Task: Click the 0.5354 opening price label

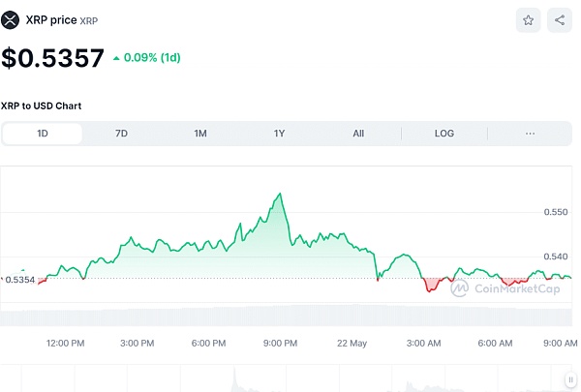Action: coord(19,280)
